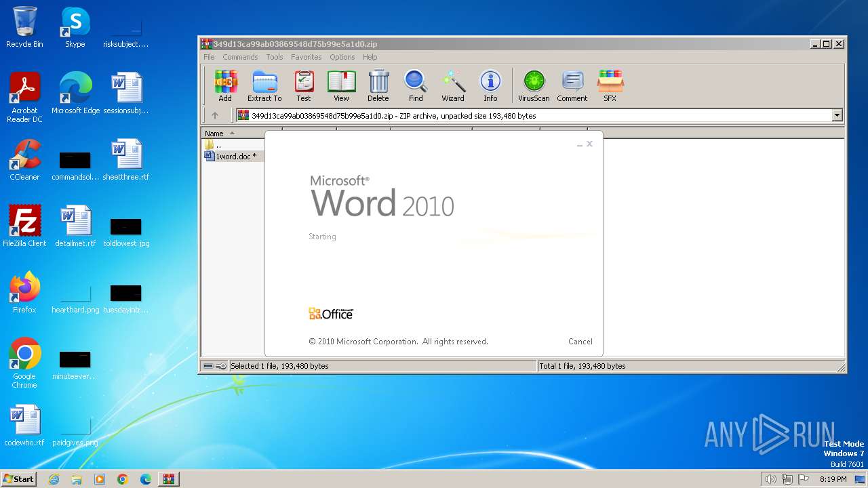Open the Find magnifier tool
868x488 pixels.
coord(416,86)
